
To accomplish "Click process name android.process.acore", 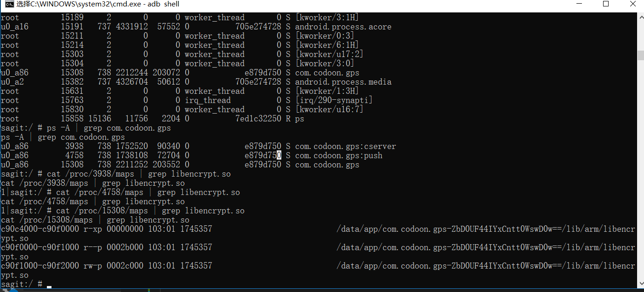I will pyautogui.click(x=343, y=27).
